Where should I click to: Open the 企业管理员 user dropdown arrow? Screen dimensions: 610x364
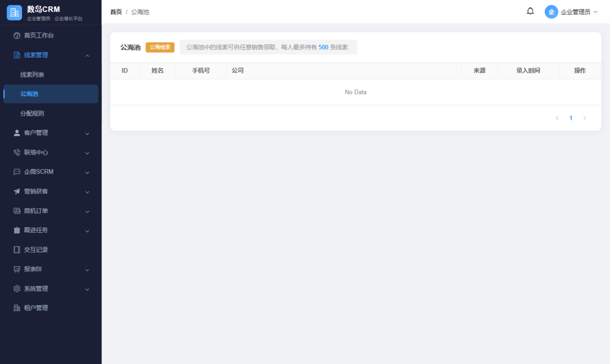coord(596,12)
